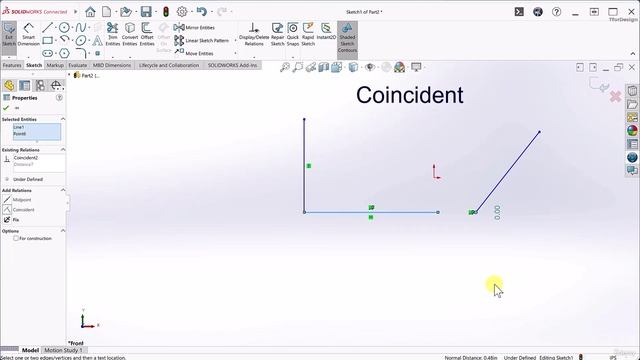The width and height of the screenshot is (640, 360).
Task: Click Linear Sketch Pattern
Action: [x=201, y=40]
